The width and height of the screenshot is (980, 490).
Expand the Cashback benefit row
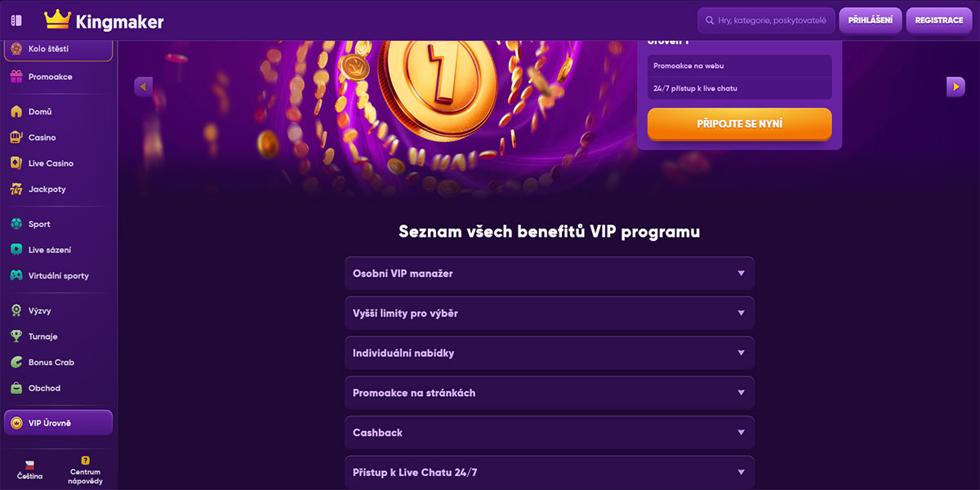[x=549, y=433]
